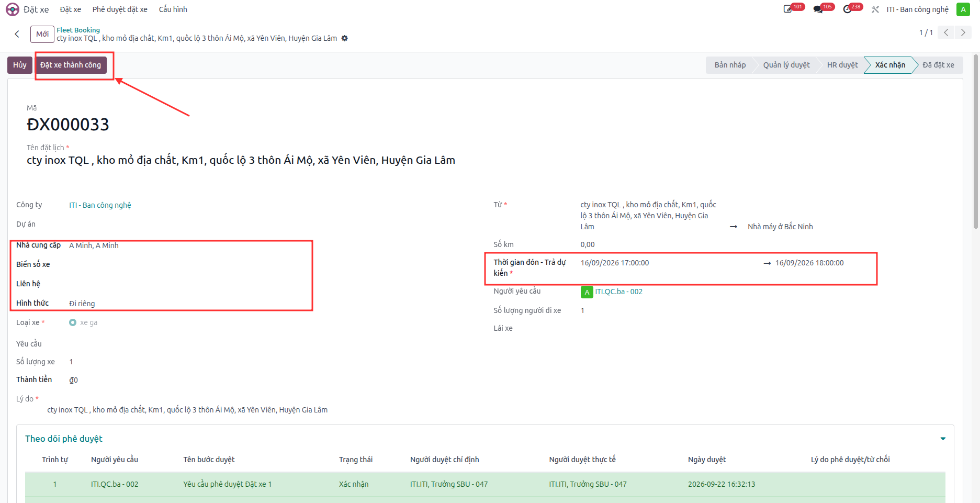Click the vertical scrollbar on the right

(x=976, y=141)
